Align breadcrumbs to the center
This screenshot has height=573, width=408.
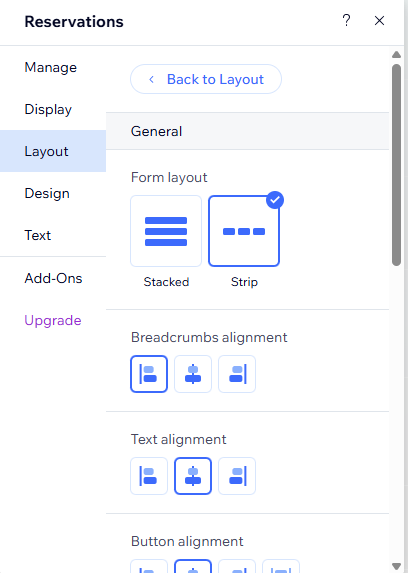pyautogui.click(x=193, y=374)
